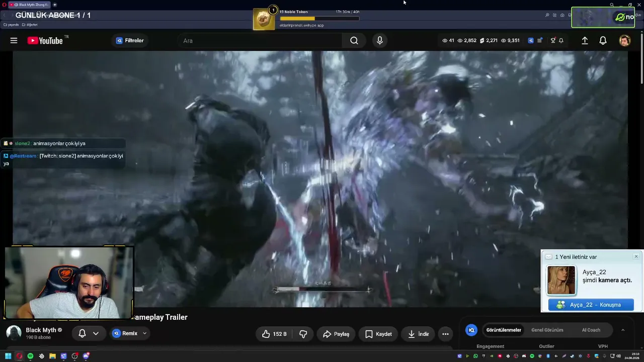Screen dimensions: 644x362
Task: Open the vidIQ list menu icon
Action: [539, 41]
